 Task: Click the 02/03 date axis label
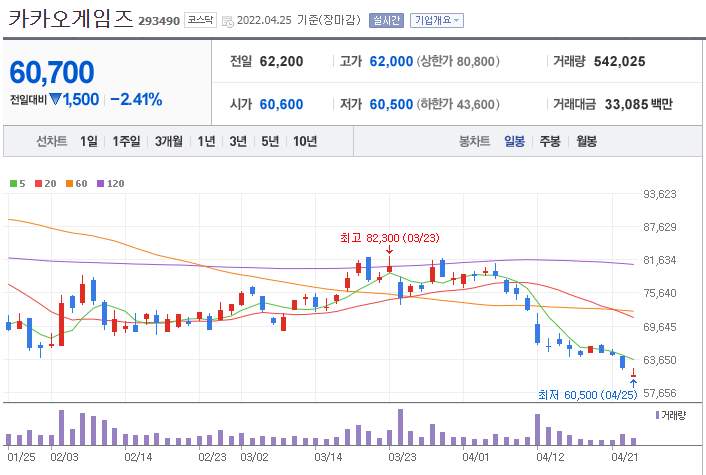point(64,457)
